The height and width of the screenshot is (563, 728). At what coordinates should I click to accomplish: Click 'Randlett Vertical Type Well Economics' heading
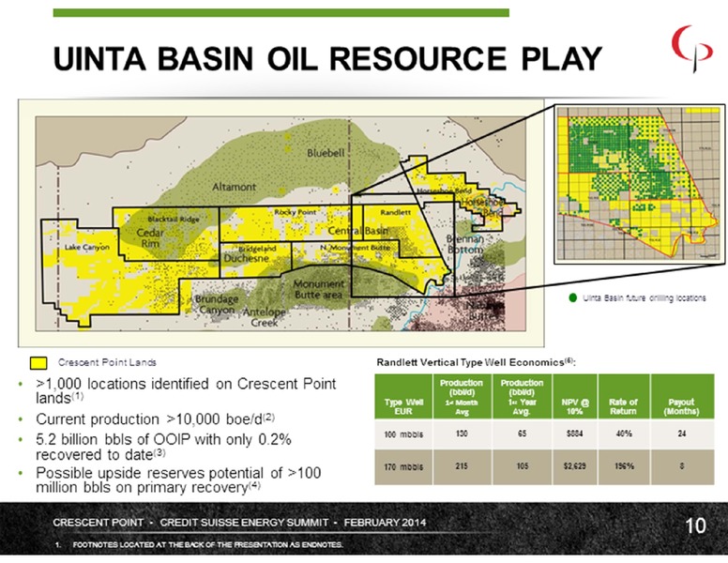tap(476, 362)
